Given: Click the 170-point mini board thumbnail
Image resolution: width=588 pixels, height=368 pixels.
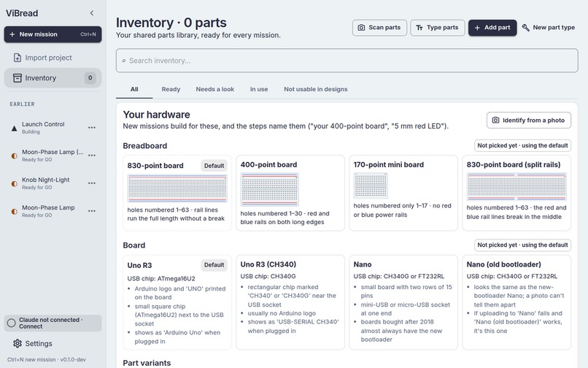Looking at the screenshot, I should click(371, 185).
